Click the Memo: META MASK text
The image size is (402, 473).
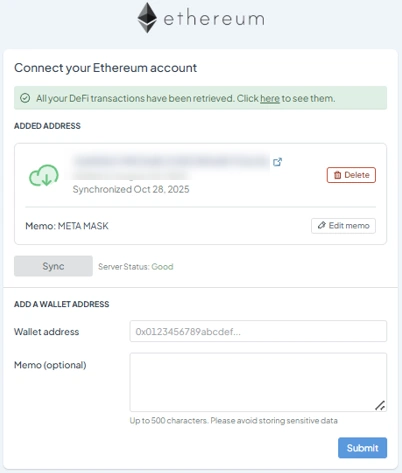tap(67, 226)
